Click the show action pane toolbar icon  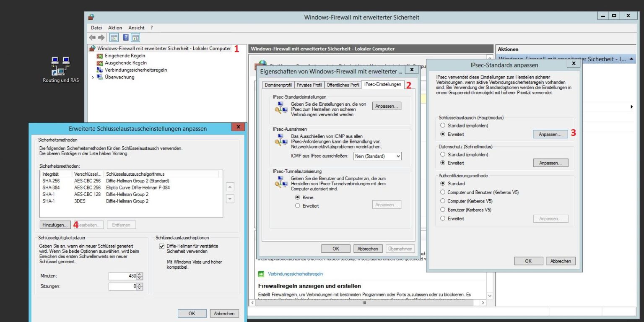click(x=135, y=37)
